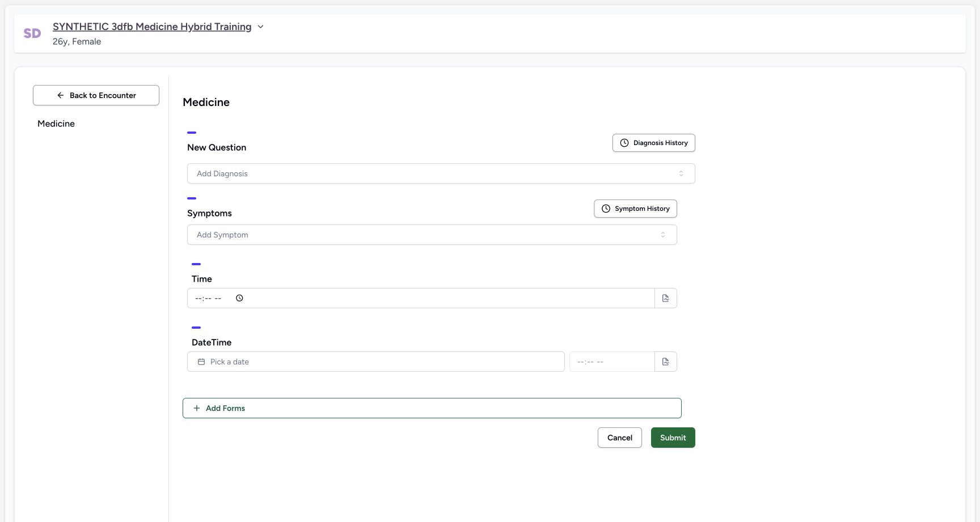Open the clock picker in Time field
This screenshot has width=980, height=522.
tap(239, 298)
